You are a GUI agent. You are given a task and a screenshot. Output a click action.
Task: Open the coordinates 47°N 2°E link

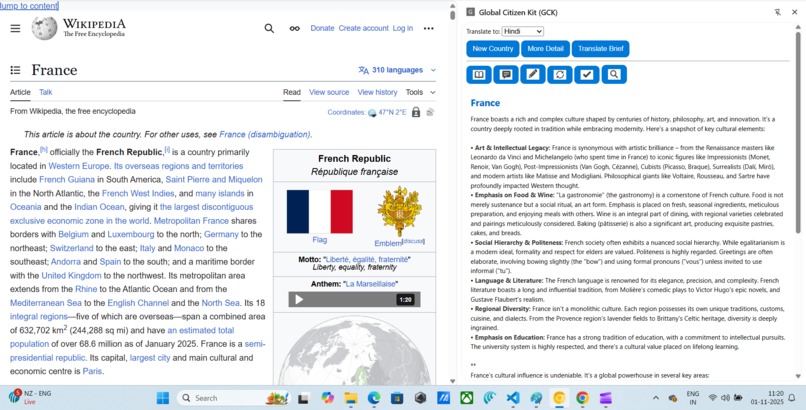click(x=392, y=112)
